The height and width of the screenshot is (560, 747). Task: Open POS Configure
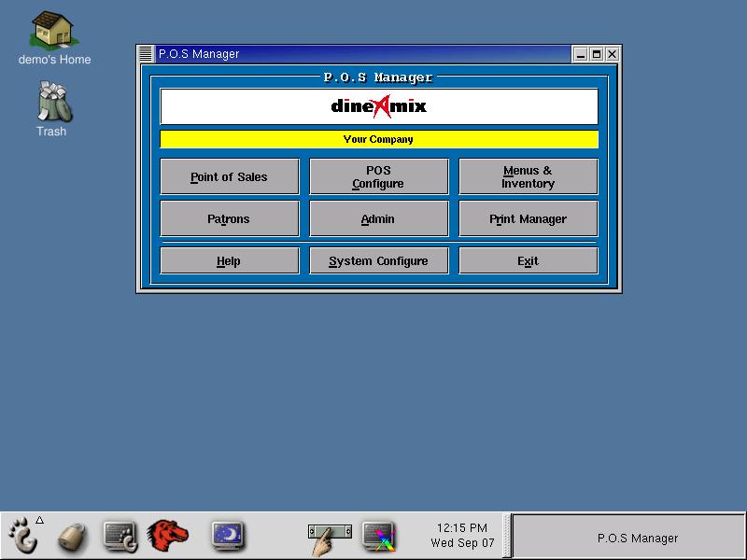point(379,176)
